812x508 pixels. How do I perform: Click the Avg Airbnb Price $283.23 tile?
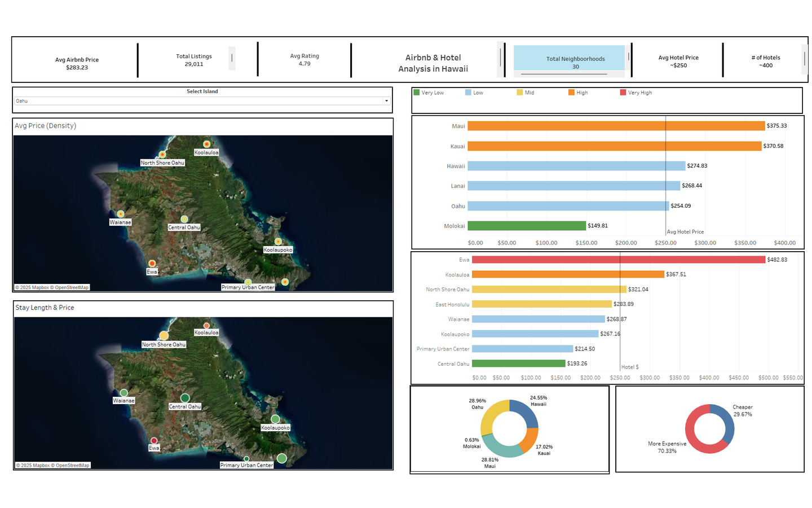coord(77,63)
